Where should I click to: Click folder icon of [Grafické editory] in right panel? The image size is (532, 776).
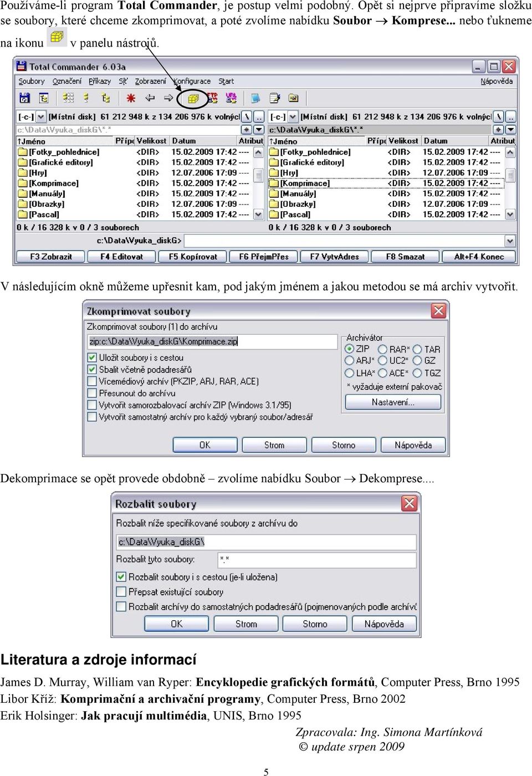pyautogui.click(x=274, y=162)
